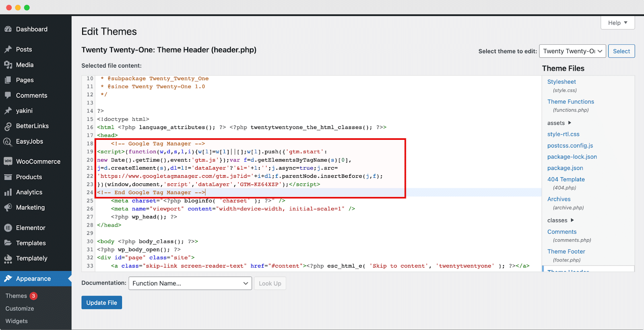Click code line 27 wp_head call
Screen dimensions: 644x330
[x=144, y=217]
